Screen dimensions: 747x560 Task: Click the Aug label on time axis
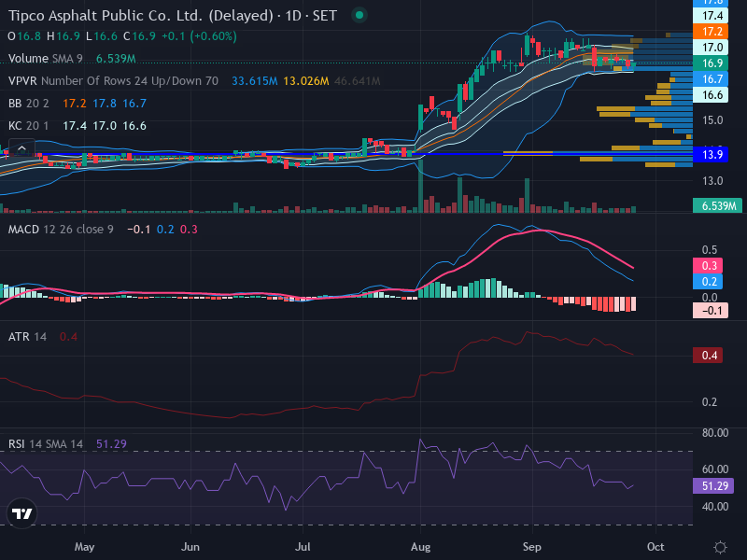click(x=420, y=547)
